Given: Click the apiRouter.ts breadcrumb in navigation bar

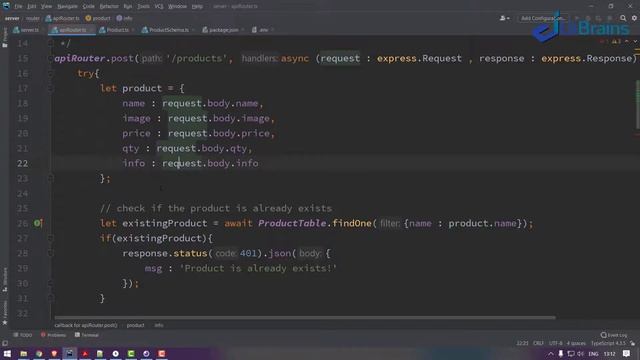Looking at the screenshot, I should (x=63, y=18).
